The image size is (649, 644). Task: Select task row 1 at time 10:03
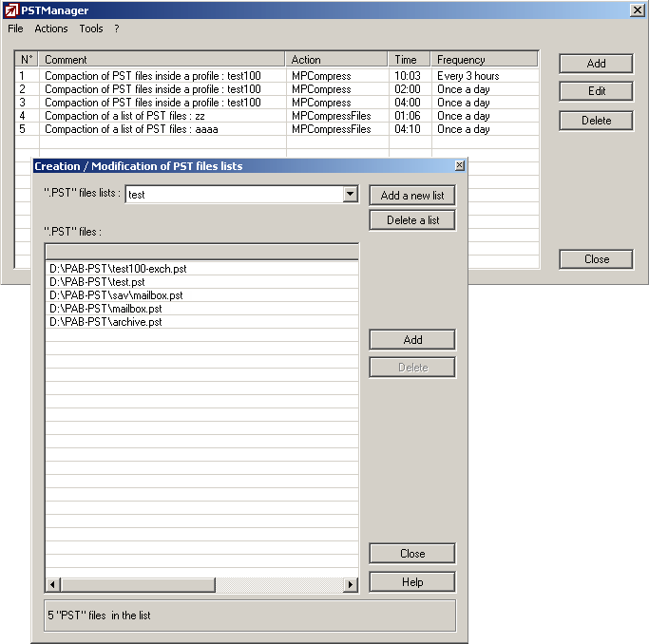click(x=277, y=76)
